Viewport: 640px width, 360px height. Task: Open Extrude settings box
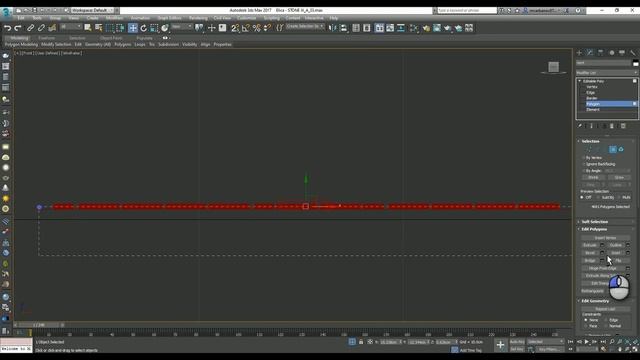[602, 245]
